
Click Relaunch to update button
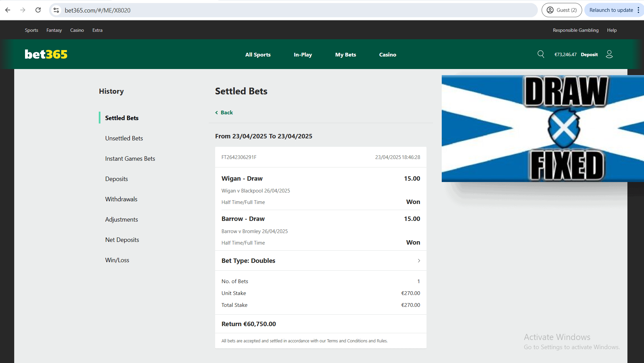tap(611, 10)
